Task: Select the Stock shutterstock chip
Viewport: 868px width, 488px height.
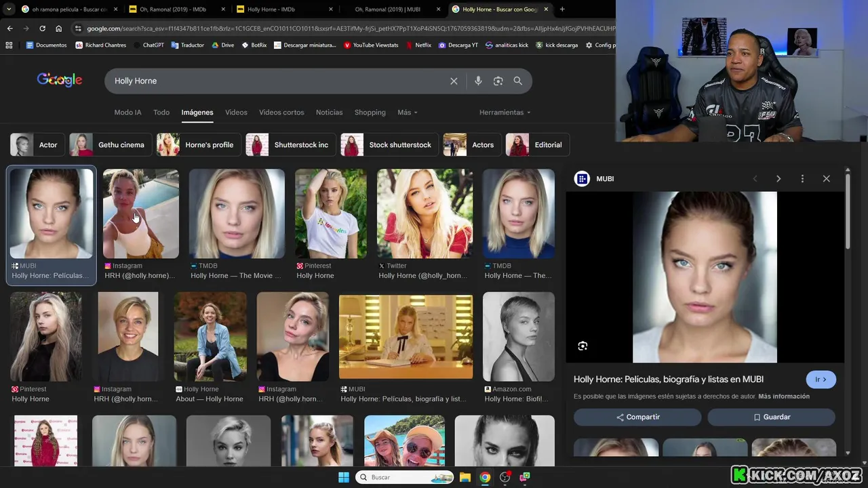Action: (388, 145)
